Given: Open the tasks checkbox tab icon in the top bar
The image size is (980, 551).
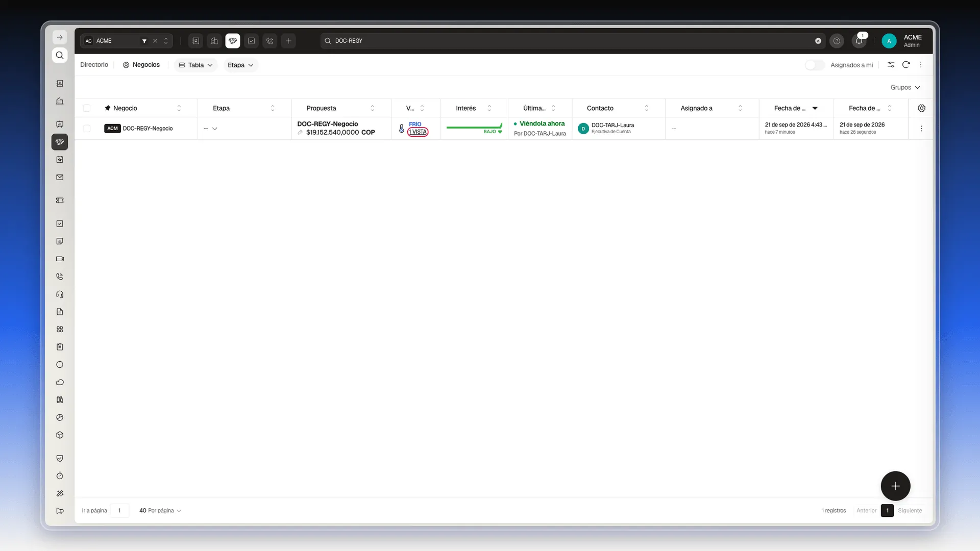Looking at the screenshot, I should pyautogui.click(x=251, y=41).
